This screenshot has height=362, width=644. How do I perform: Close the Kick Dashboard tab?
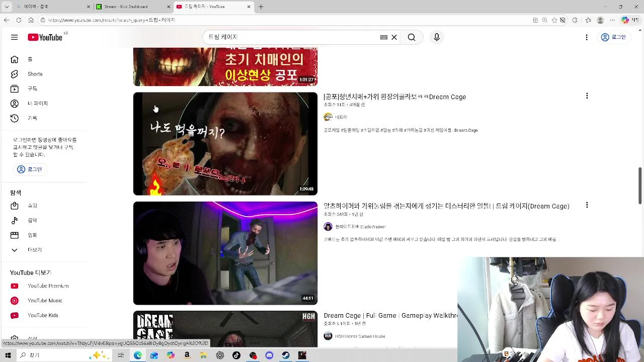point(169,7)
